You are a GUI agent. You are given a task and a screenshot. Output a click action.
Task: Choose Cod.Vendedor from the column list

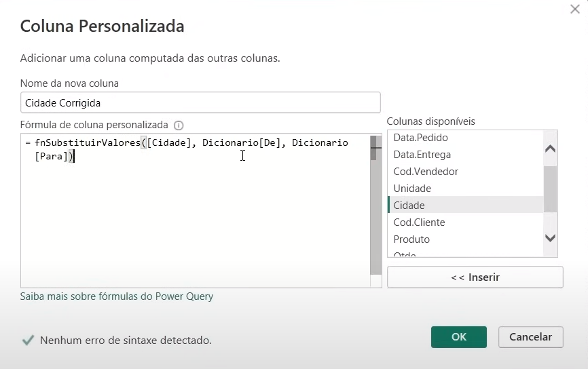(x=425, y=172)
